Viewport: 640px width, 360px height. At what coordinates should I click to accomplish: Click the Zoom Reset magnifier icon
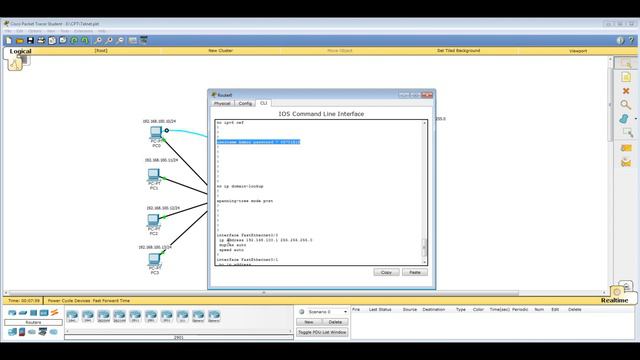coord(109,40)
